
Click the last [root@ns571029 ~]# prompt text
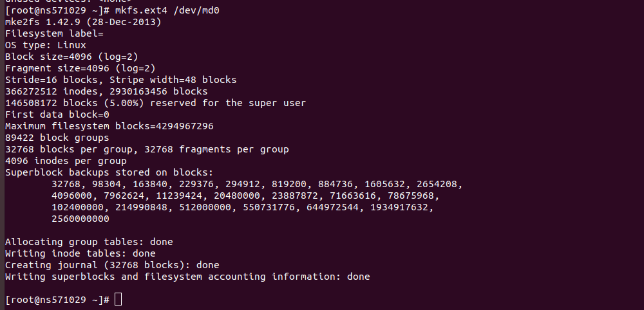pyautogui.click(x=57, y=300)
